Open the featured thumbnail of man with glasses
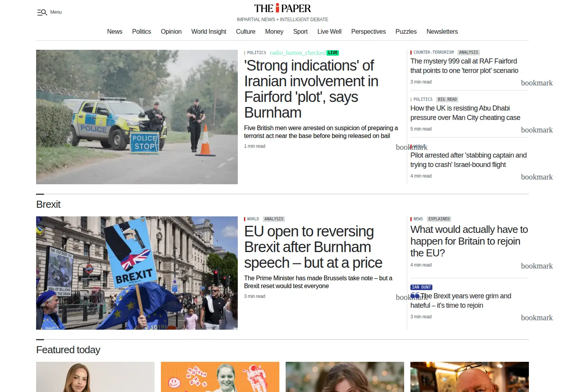Viewport: 565px width, 392px height. coord(470,377)
